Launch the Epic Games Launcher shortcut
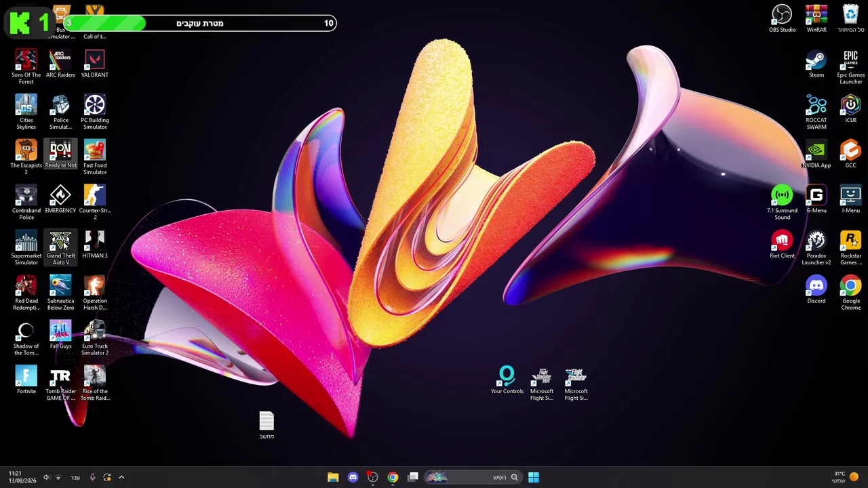 [851, 67]
